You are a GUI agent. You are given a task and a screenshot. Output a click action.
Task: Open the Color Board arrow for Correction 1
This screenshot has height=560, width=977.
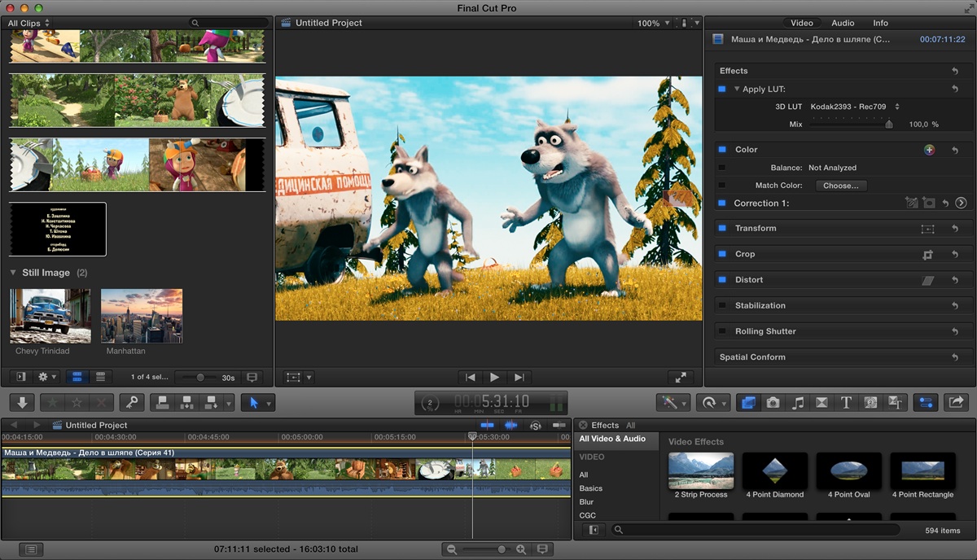[x=961, y=203]
